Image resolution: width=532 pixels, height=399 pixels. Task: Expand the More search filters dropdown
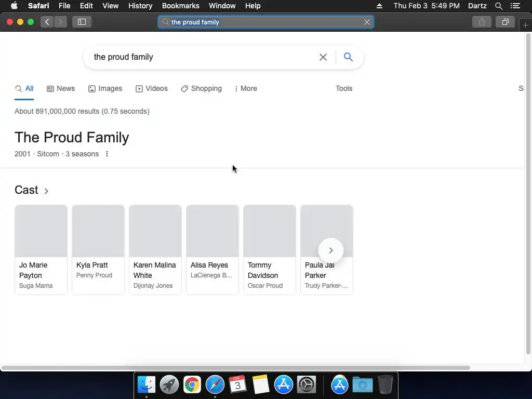coord(246,88)
